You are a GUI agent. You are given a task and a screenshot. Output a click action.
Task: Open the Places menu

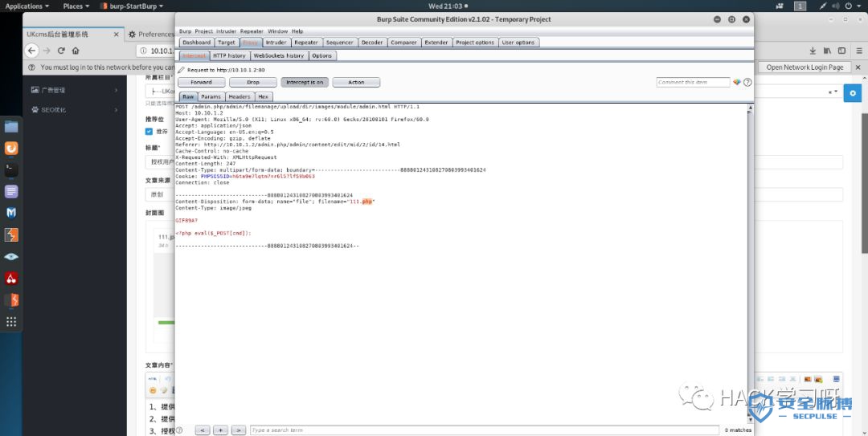76,6
